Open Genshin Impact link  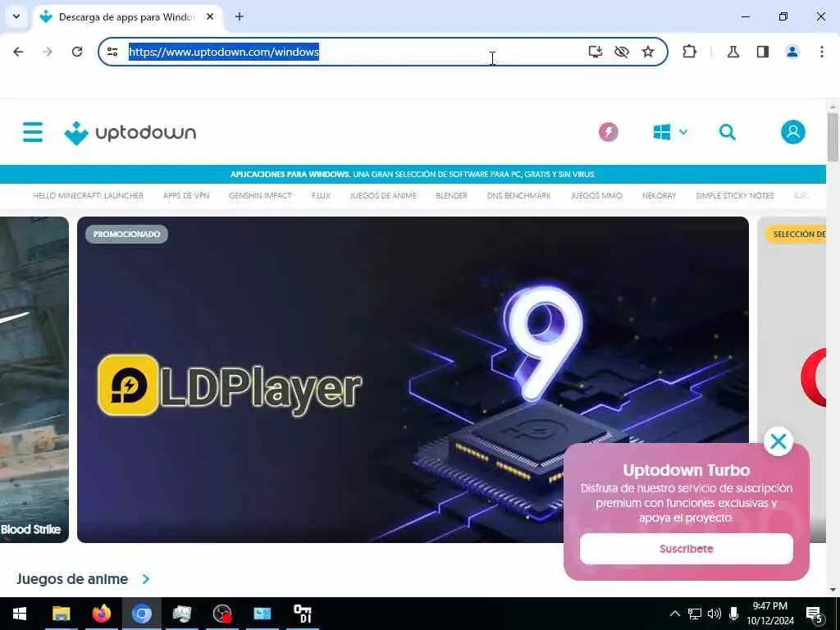tap(260, 195)
